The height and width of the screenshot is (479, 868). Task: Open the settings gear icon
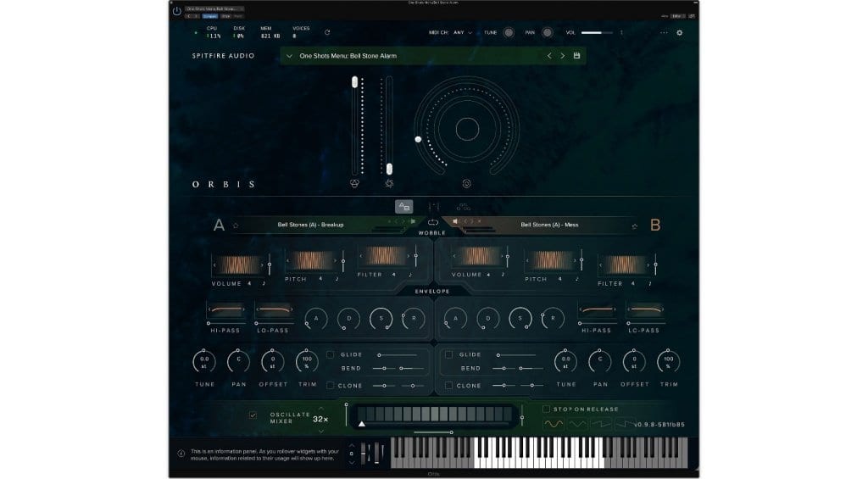[679, 33]
